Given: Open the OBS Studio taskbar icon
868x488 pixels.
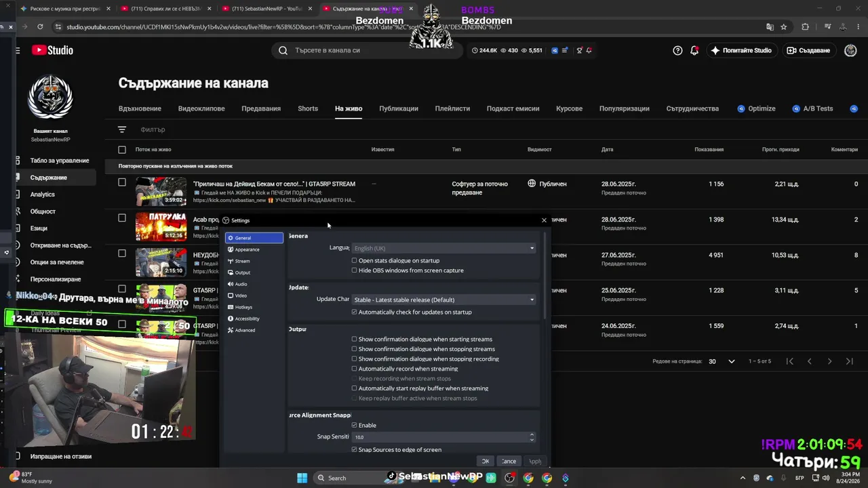Looking at the screenshot, I should pyautogui.click(x=509, y=478).
